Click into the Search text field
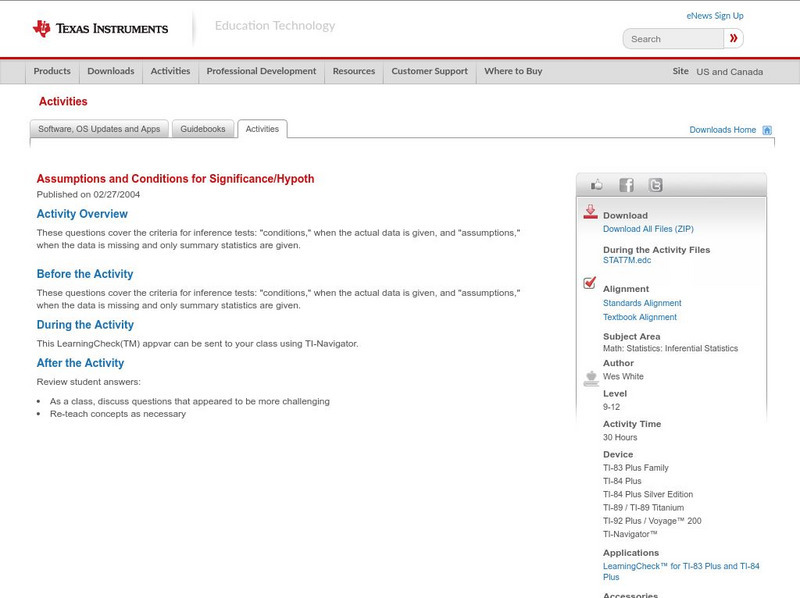The height and width of the screenshot is (598, 800). (x=673, y=39)
